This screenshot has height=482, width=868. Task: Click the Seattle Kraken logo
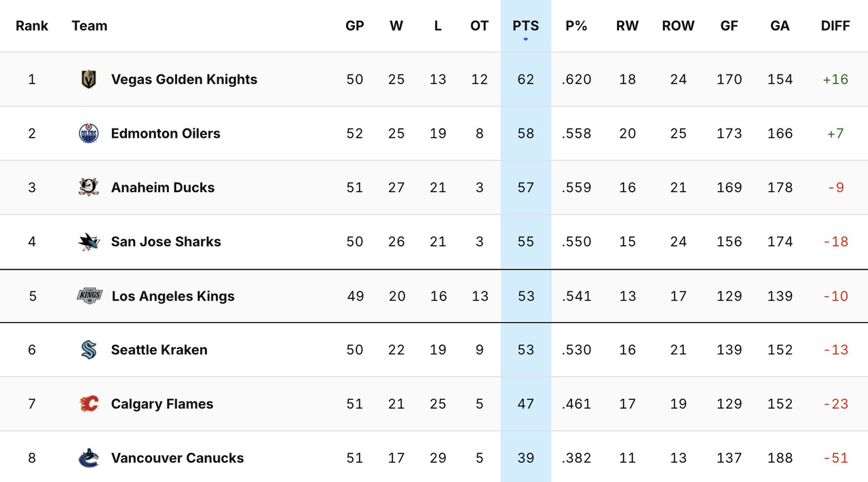[x=89, y=350]
